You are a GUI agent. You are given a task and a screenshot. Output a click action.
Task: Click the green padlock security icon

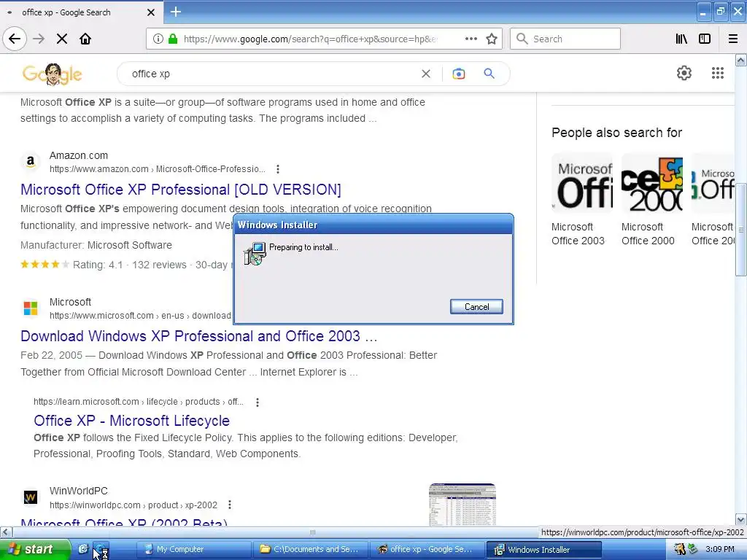click(x=173, y=39)
